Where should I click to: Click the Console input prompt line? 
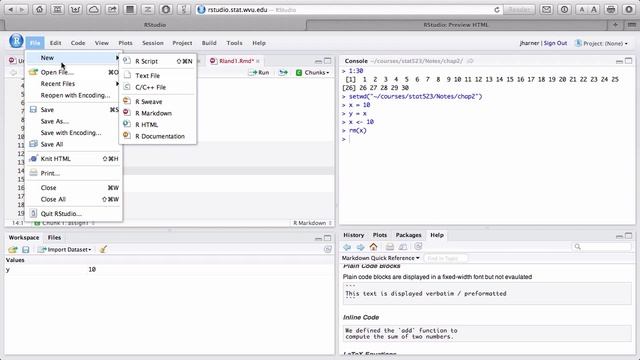(x=487, y=139)
